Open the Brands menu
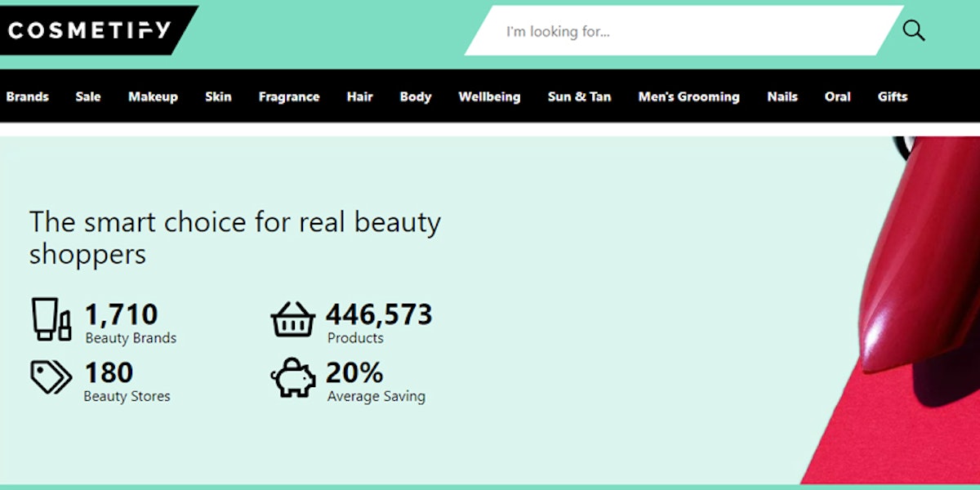The height and width of the screenshot is (490, 980). pos(28,96)
